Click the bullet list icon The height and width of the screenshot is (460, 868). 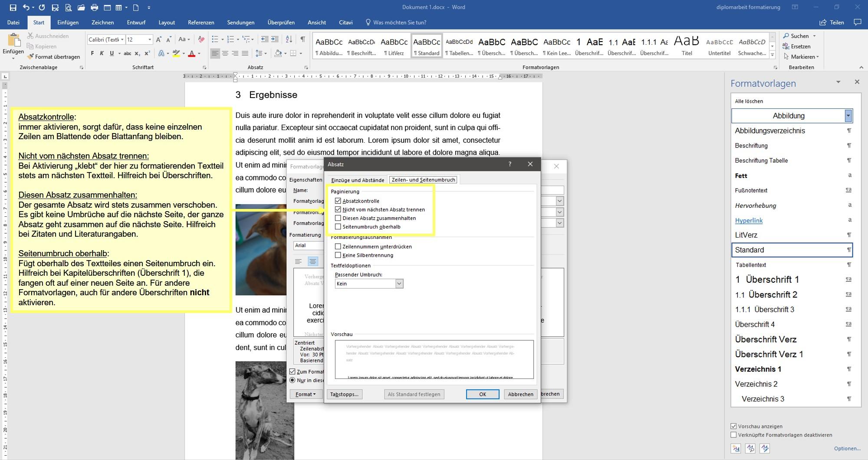[214, 39]
